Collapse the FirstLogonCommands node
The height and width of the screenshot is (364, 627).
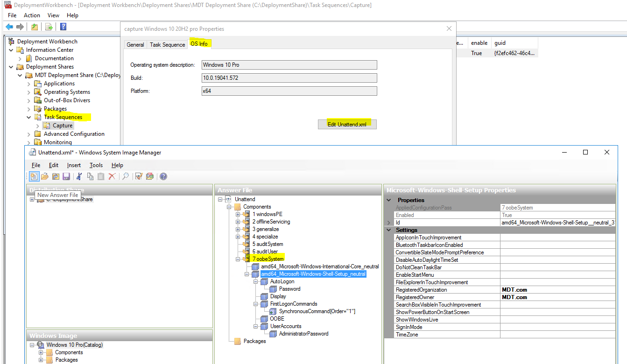tap(256, 304)
